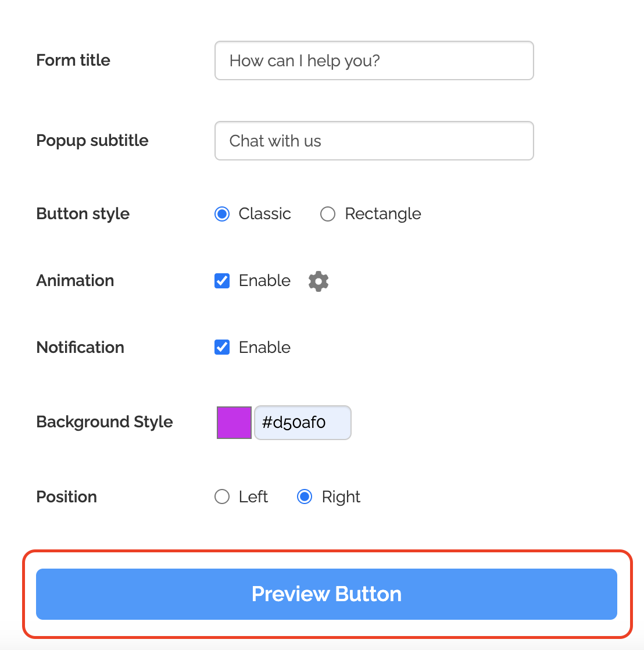The image size is (644, 650).
Task: Click the "Rectangle" option text
Action: (383, 214)
